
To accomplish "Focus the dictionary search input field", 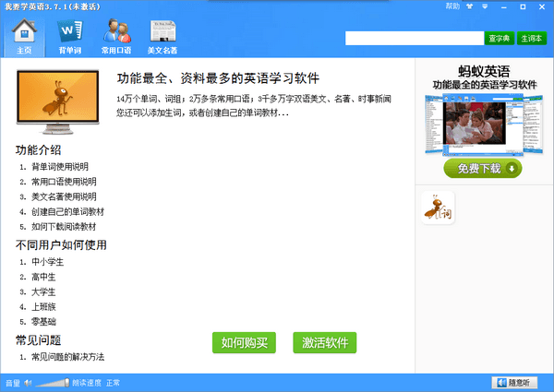I will point(415,38).
